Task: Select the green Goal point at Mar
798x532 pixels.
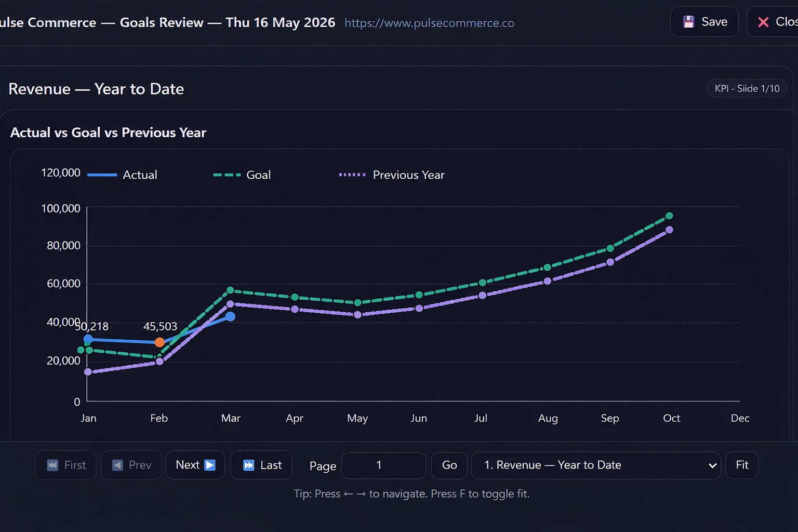Action: 230,290
